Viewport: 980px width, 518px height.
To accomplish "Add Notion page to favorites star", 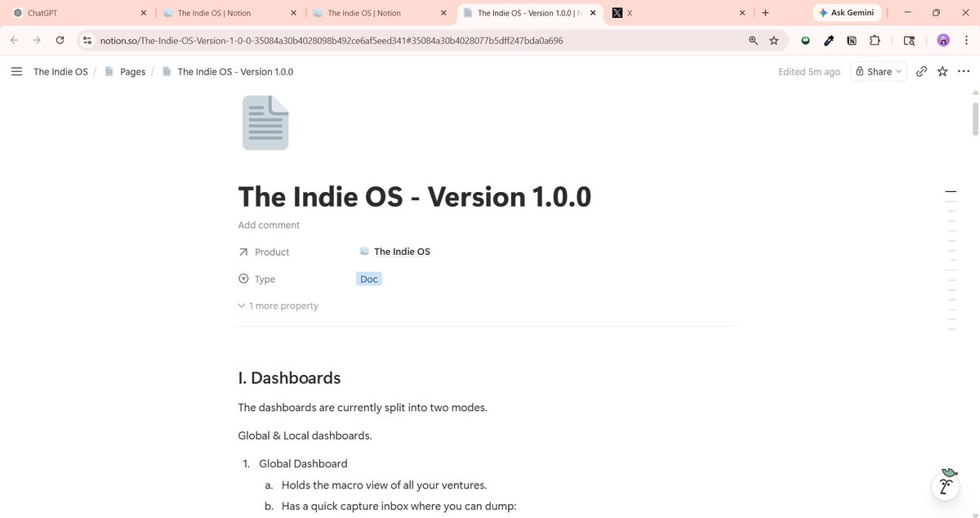I will click(942, 72).
